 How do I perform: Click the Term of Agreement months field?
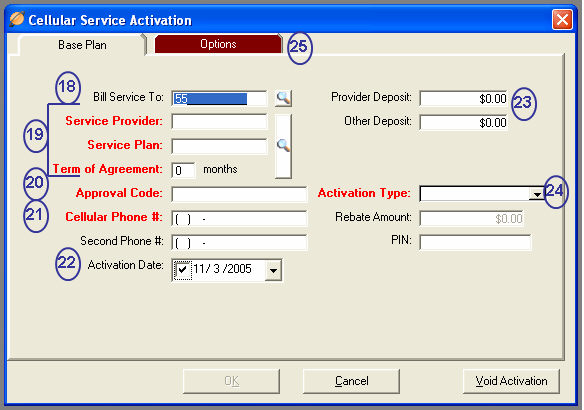tap(183, 170)
